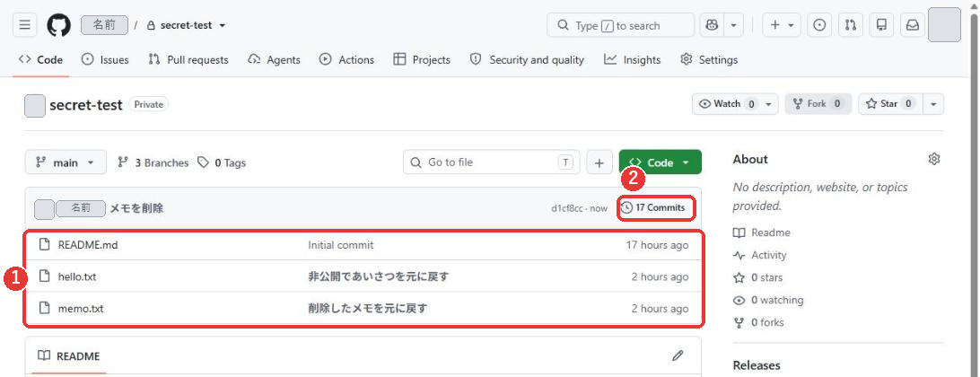Click the 名前 commit author name

tap(80, 208)
